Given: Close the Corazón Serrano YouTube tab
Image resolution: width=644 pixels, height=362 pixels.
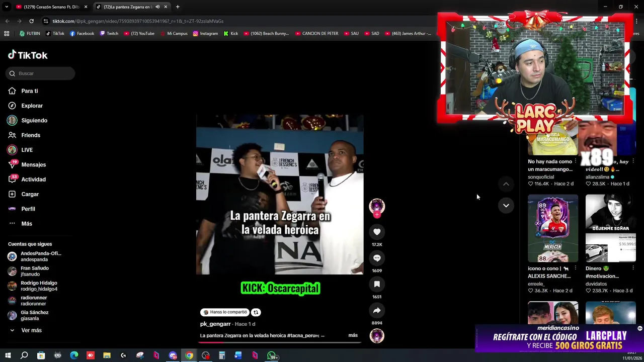Looking at the screenshot, I should coord(86,7).
